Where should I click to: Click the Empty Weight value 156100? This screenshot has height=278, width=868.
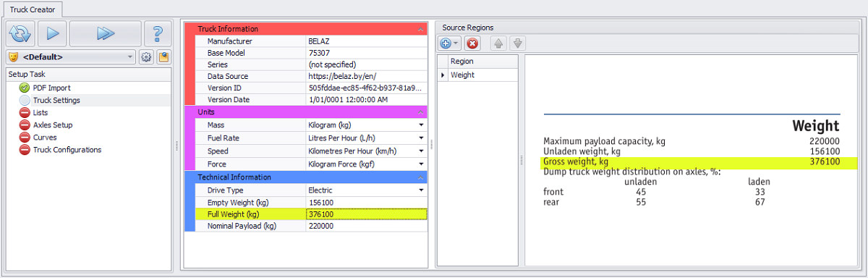coord(366,203)
